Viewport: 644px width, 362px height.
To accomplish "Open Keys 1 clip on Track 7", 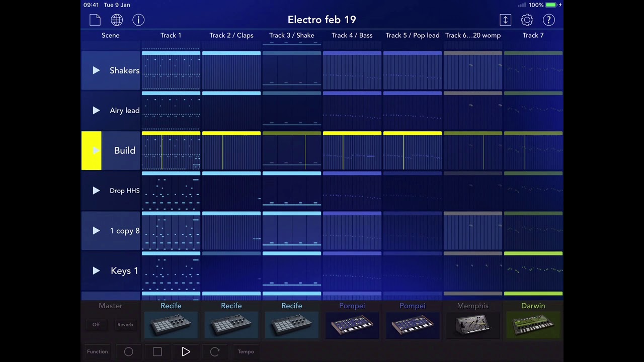I will coord(533,271).
